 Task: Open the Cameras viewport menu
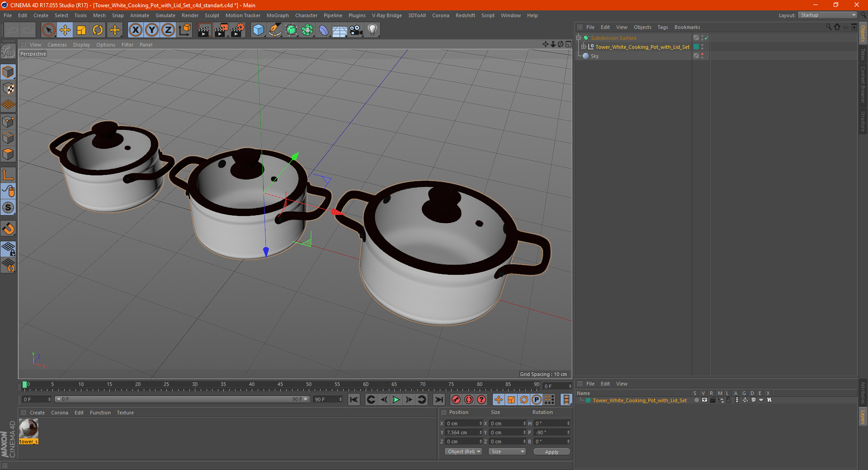(57, 45)
